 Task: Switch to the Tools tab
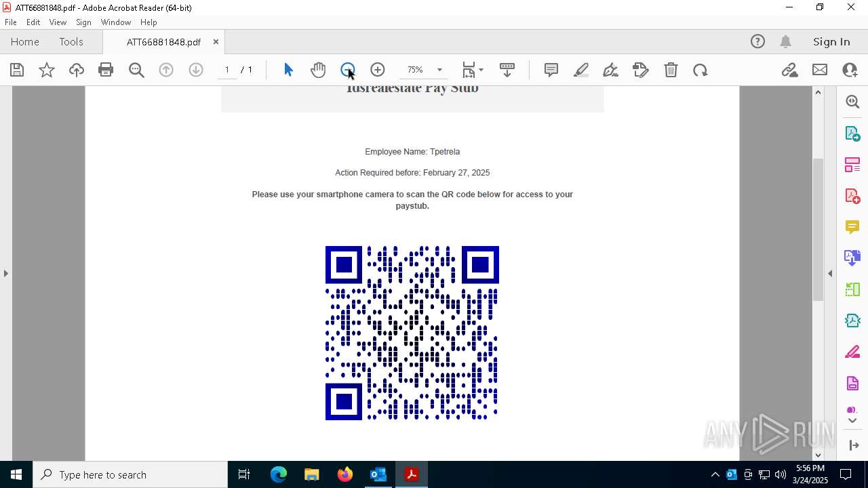point(71,41)
